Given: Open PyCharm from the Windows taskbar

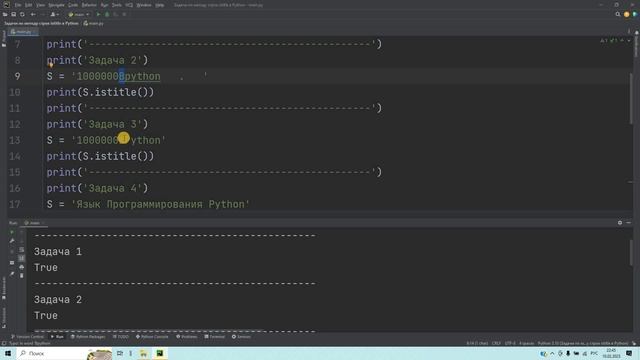Looking at the screenshot, I should point(160,353).
